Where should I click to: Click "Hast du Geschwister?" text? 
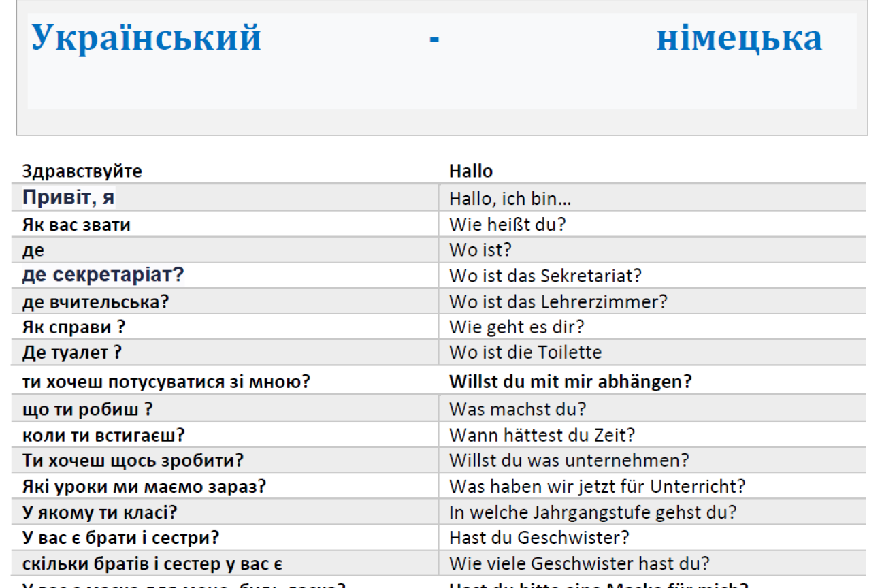pos(539,538)
